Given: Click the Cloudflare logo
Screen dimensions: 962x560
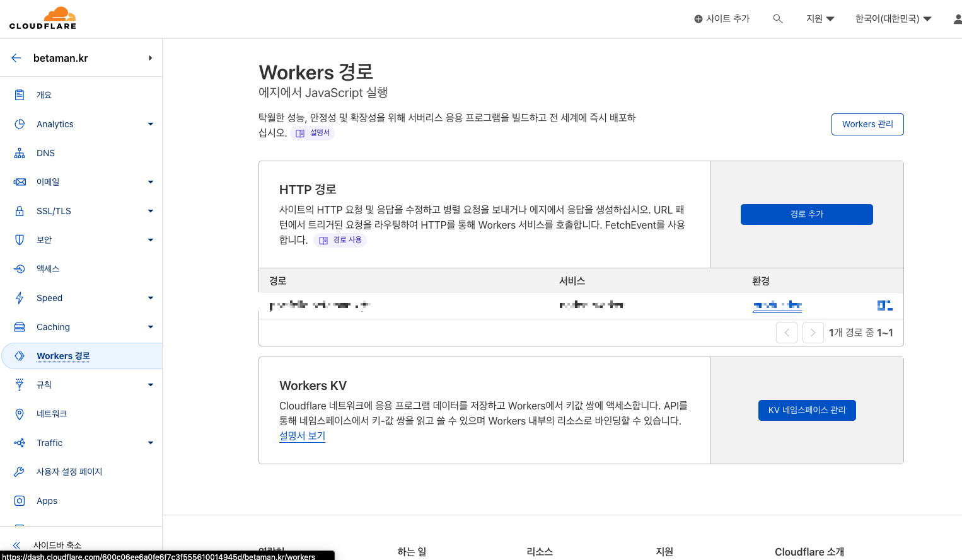Looking at the screenshot, I should tap(43, 18).
